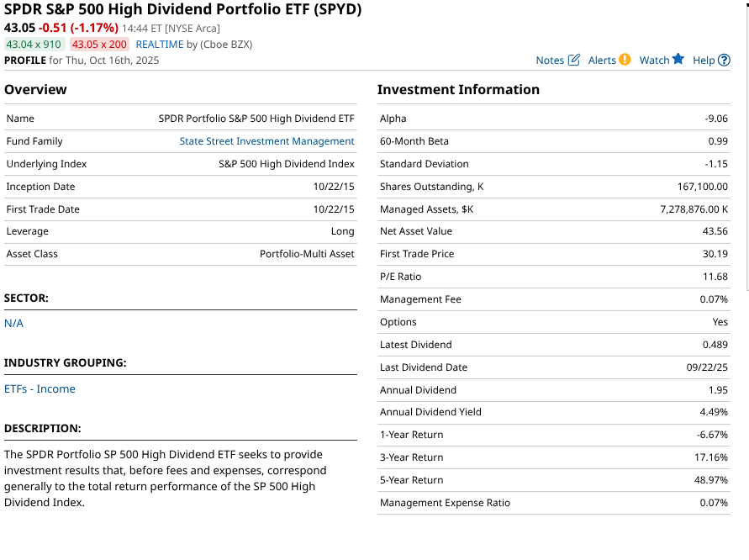Screen dimensions: 749x560
Task: Click the Investment Information section heading
Action: pyautogui.click(x=458, y=90)
